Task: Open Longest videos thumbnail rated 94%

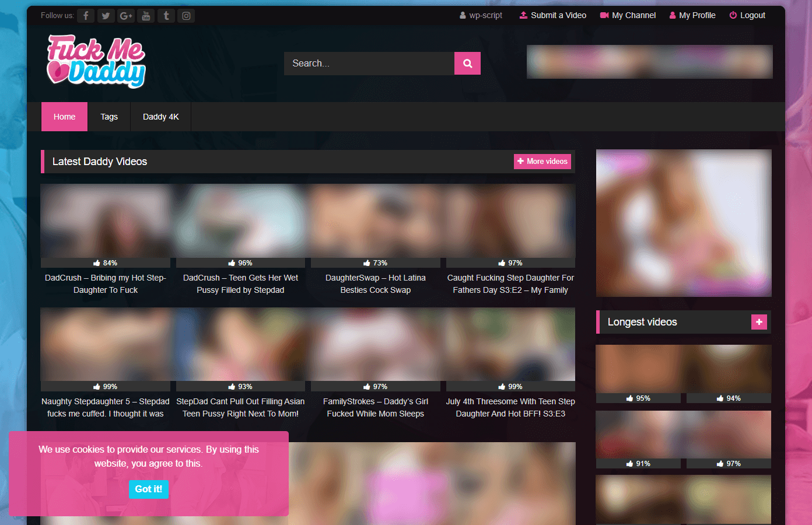Action: pos(729,369)
